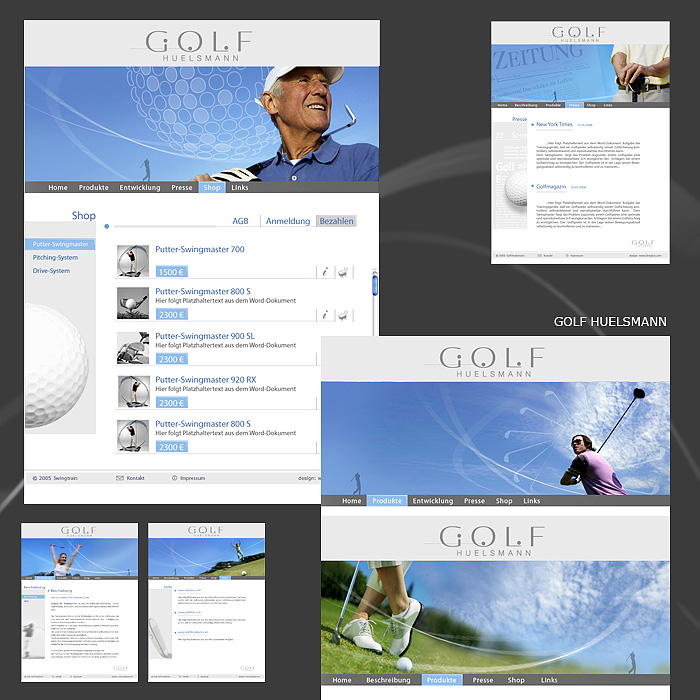Select the highlighted Presse item in the small Presse mockup nav

point(574,105)
